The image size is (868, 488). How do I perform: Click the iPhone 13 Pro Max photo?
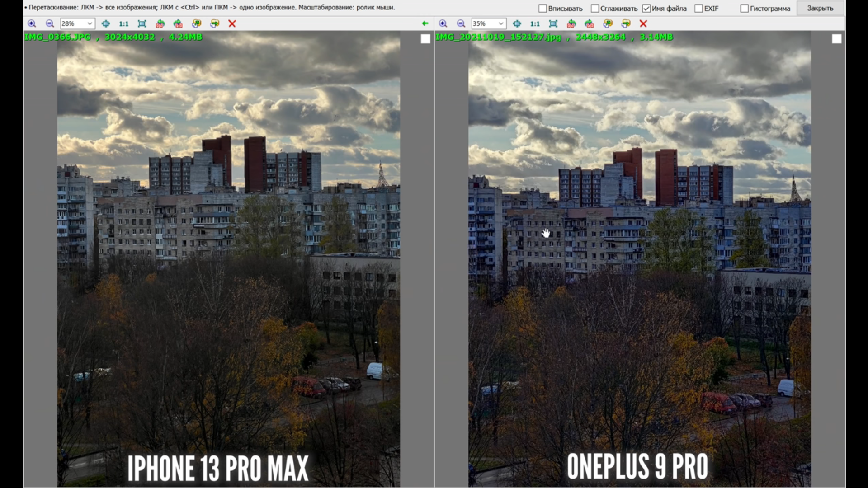pos(228,258)
